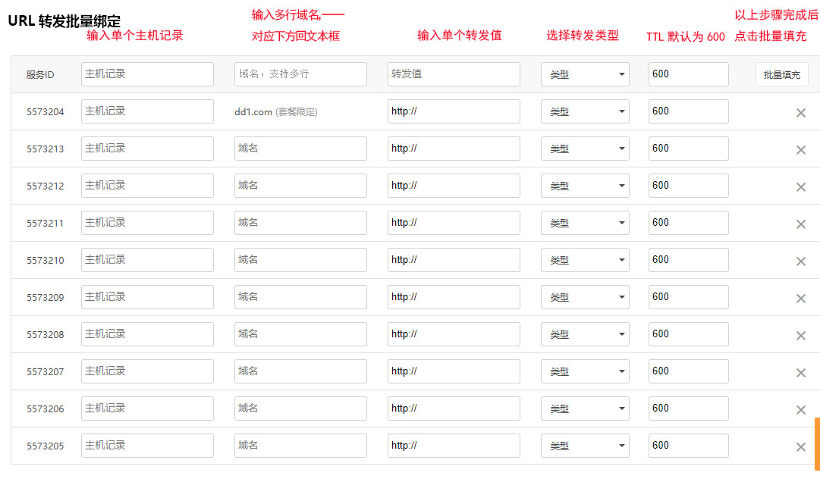Image resolution: width=820 pixels, height=504 pixels.
Task: Delete row 5573210 using X icon
Action: pyautogui.click(x=800, y=261)
